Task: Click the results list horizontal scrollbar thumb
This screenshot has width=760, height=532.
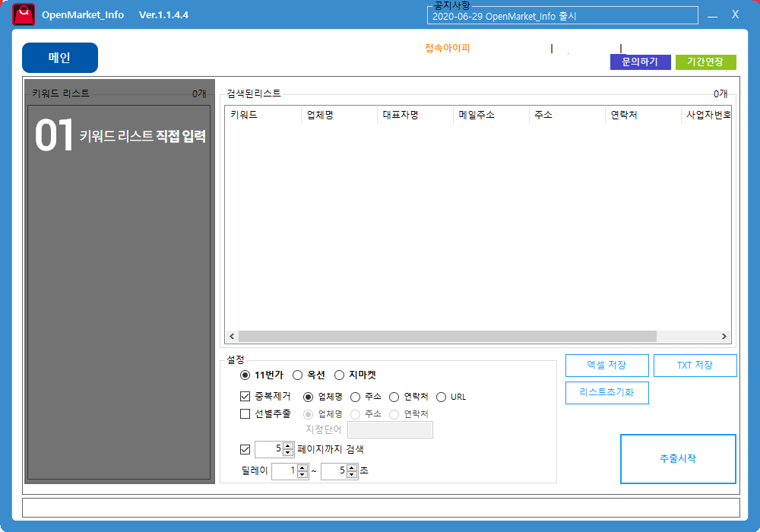Action: click(x=448, y=336)
